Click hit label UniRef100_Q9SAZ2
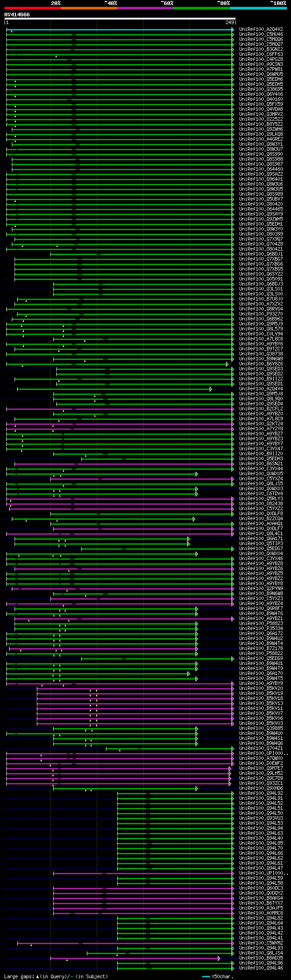 pos(261,174)
